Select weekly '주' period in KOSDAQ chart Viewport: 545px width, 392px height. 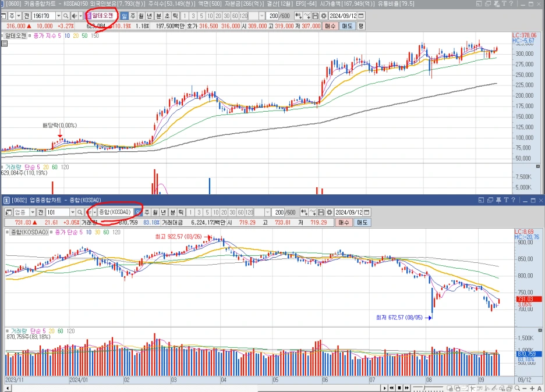click(147, 212)
